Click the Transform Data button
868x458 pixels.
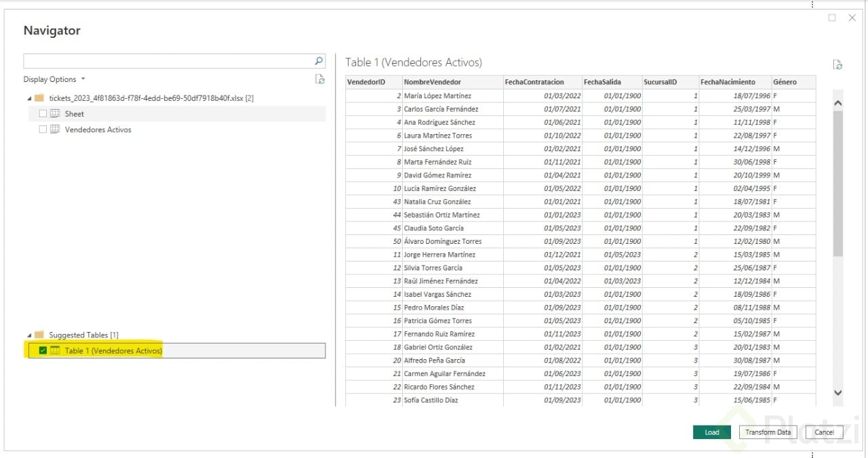click(x=768, y=432)
